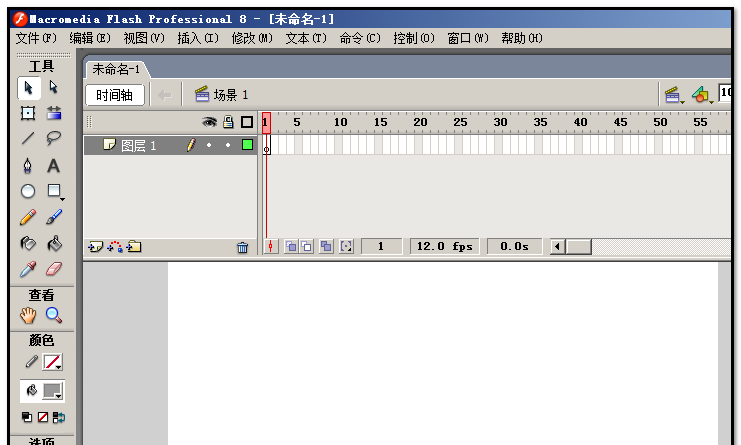The width and height of the screenshot is (741, 445).
Task: Open fill color swatch picker
Action: click(52, 391)
